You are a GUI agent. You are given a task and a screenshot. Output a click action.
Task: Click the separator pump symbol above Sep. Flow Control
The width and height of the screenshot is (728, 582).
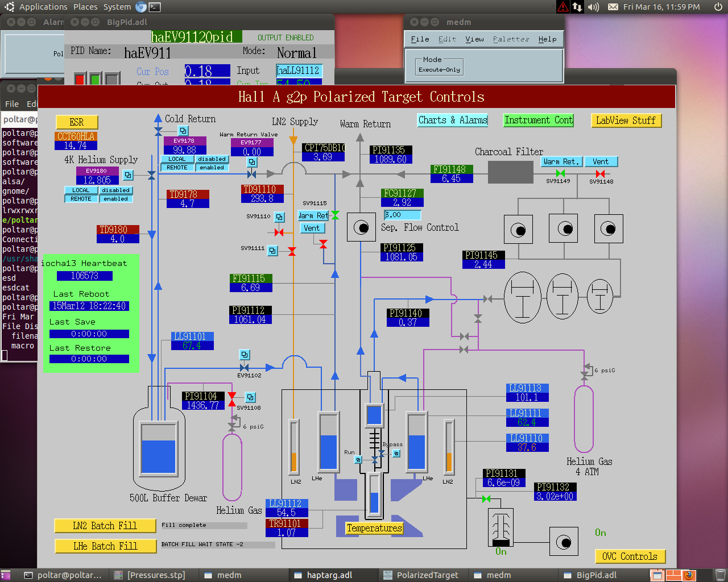361,228
